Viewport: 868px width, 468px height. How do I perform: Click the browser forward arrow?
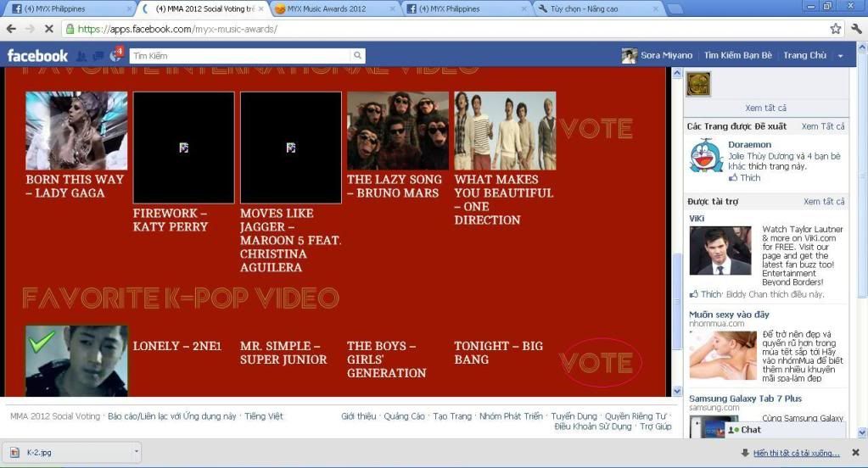30,29
